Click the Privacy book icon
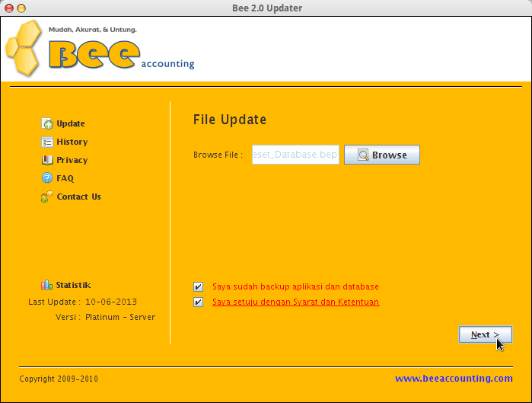Image resolution: width=532 pixels, height=403 pixels. coord(47,160)
